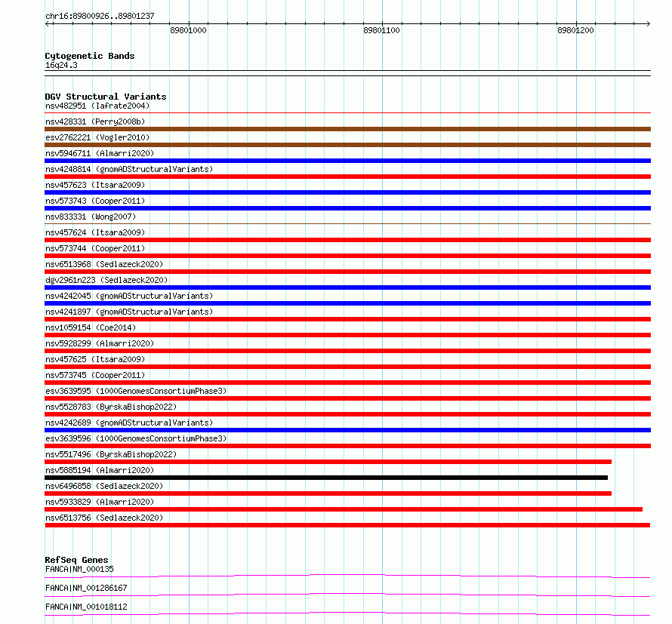Image resolution: width=672 pixels, height=624 pixels.
Task: Select variant nsv5517496 (ByrskaBishop2022) label
Action: tap(111, 454)
